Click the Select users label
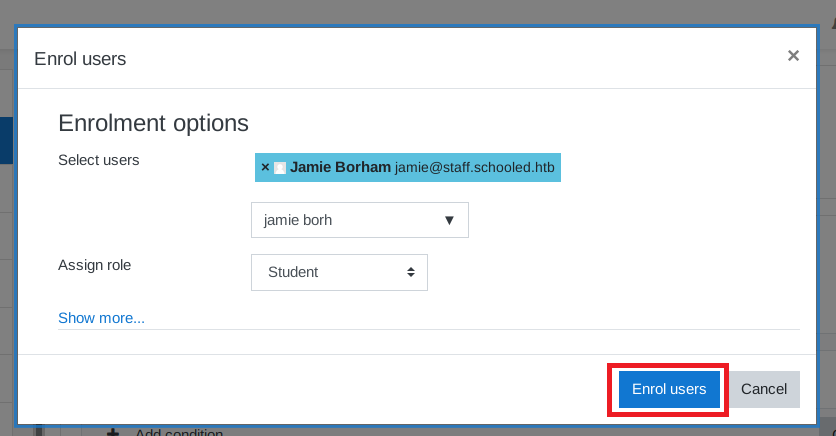Image resolution: width=836 pixels, height=436 pixels. 99,160
